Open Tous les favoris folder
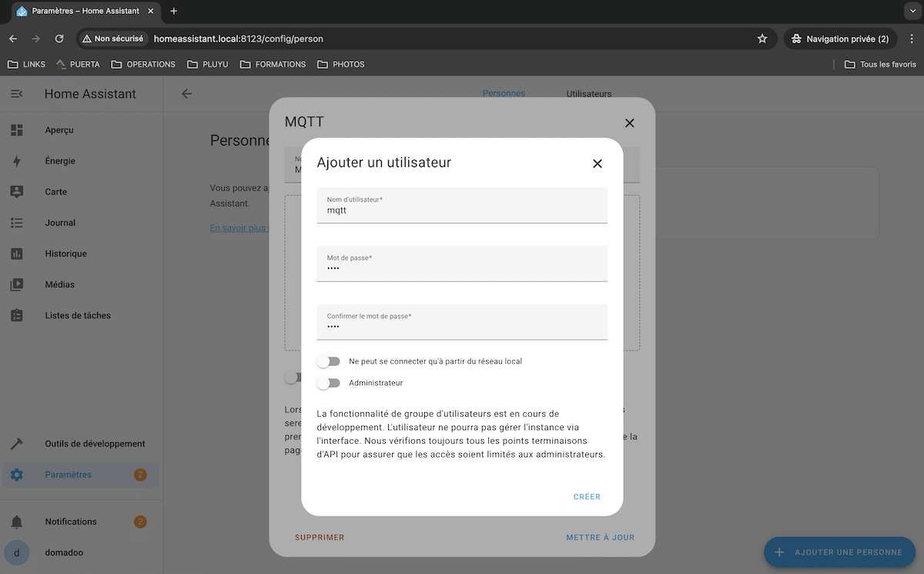 point(880,64)
